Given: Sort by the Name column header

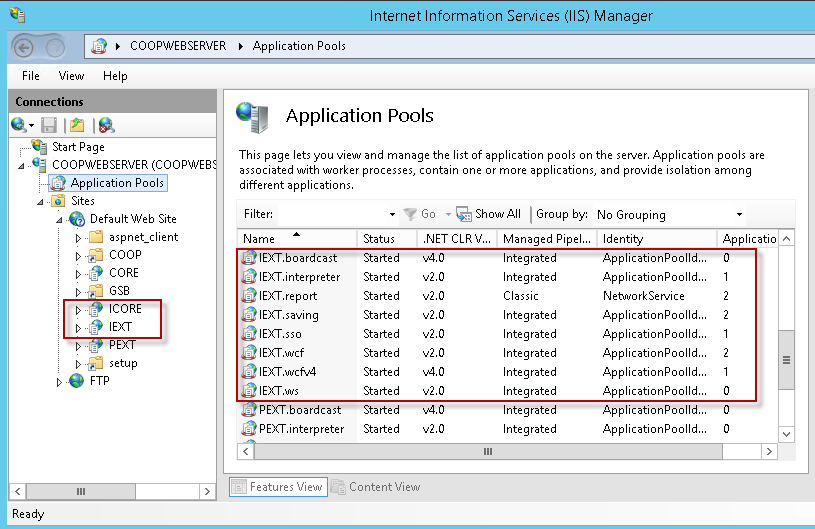Looking at the screenshot, I should 297,239.
